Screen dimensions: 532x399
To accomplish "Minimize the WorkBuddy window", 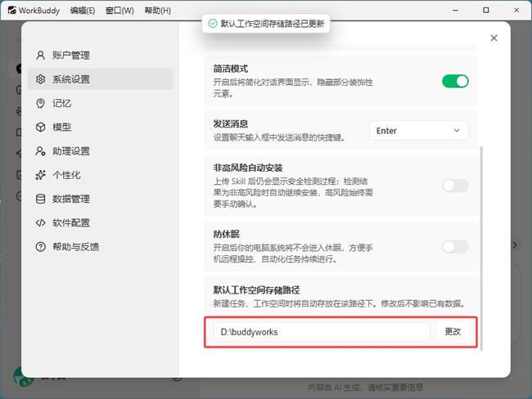I will [x=455, y=10].
